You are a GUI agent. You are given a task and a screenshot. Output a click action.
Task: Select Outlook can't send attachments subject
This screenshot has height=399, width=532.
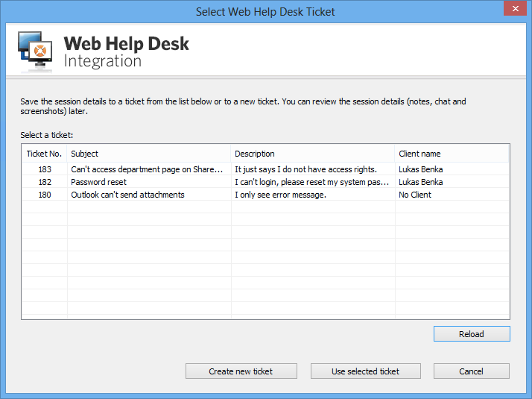click(x=127, y=195)
